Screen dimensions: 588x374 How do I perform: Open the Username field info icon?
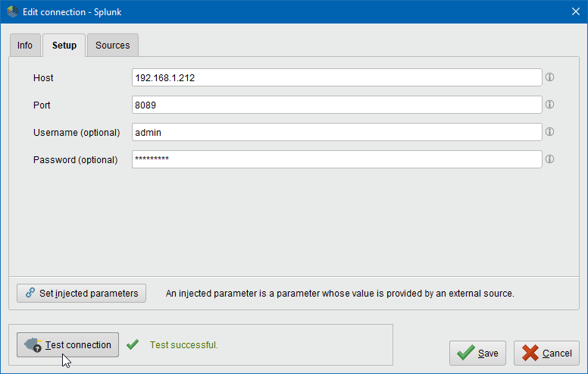550,132
